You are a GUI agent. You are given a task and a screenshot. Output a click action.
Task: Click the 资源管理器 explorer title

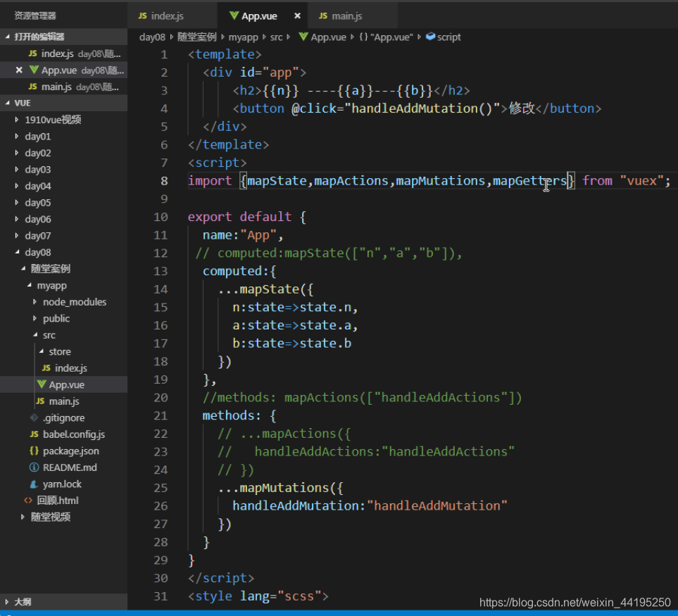click(35, 16)
